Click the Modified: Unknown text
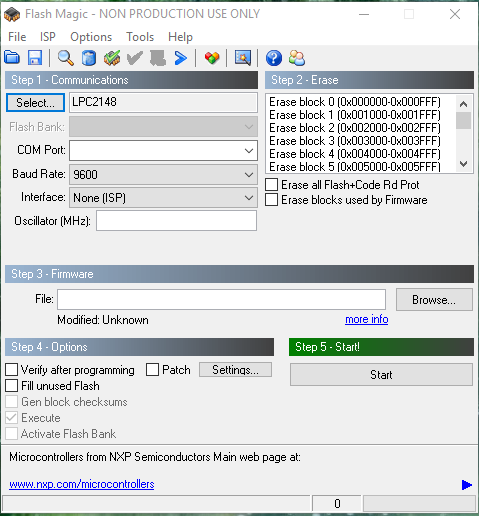Screen dimensions: 479x516 click(x=103, y=320)
